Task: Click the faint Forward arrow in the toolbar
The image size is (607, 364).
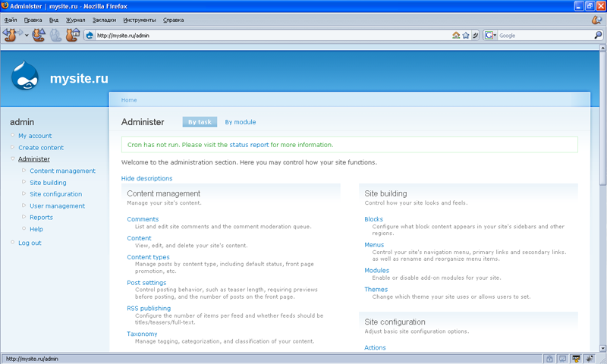Action: [x=20, y=33]
